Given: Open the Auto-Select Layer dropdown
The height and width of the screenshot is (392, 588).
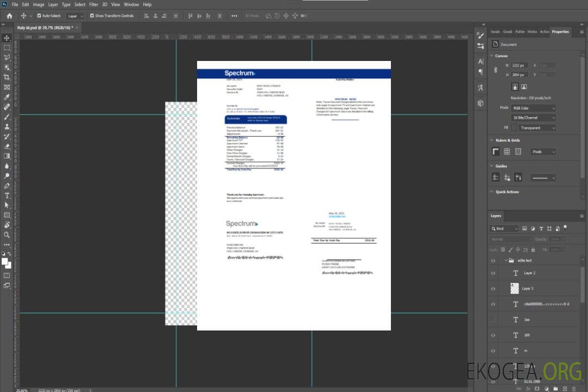Looking at the screenshot, I should (x=75, y=16).
